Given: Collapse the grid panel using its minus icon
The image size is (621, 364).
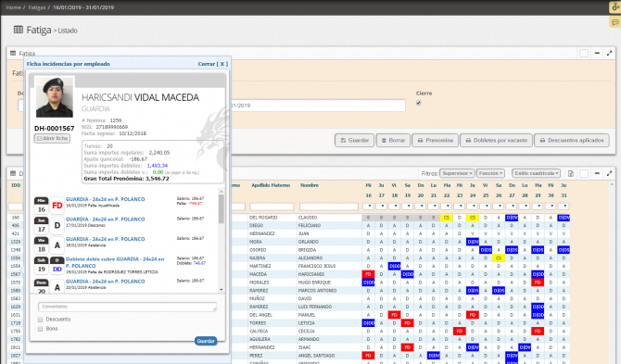Looking at the screenshot, I should click(597, 173).
